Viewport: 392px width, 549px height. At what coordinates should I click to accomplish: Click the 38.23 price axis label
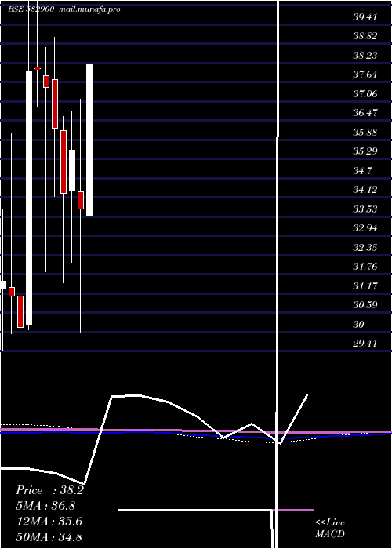pyautogui.click(x=365, y=56)
